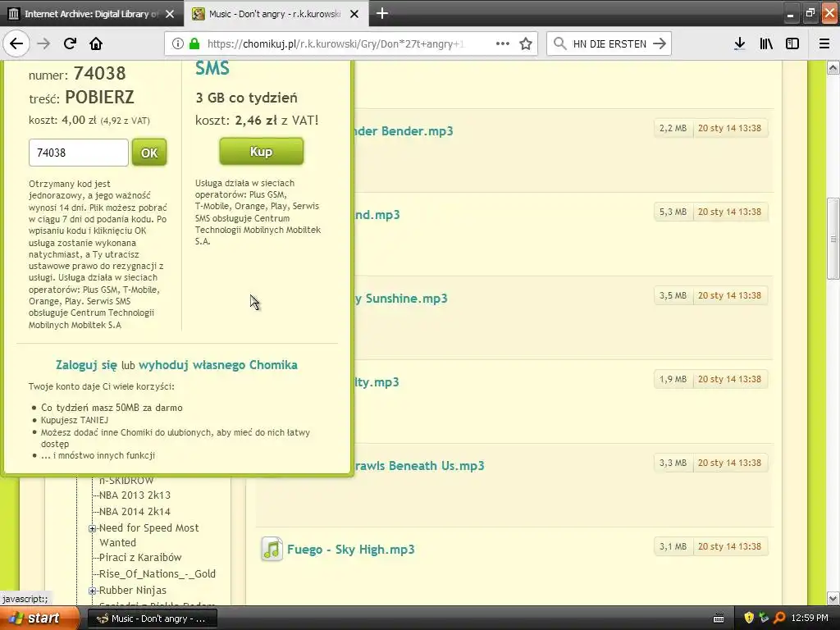Open the file ending in nd.mp3
This screenshot has width=840, height=630.
(x=377, y=215)
